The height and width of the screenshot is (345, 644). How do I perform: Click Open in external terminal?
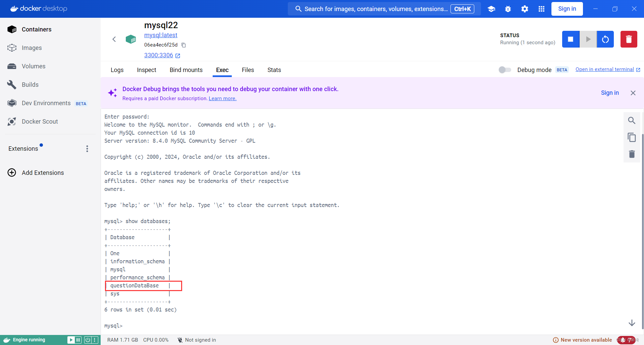point(608,69)
